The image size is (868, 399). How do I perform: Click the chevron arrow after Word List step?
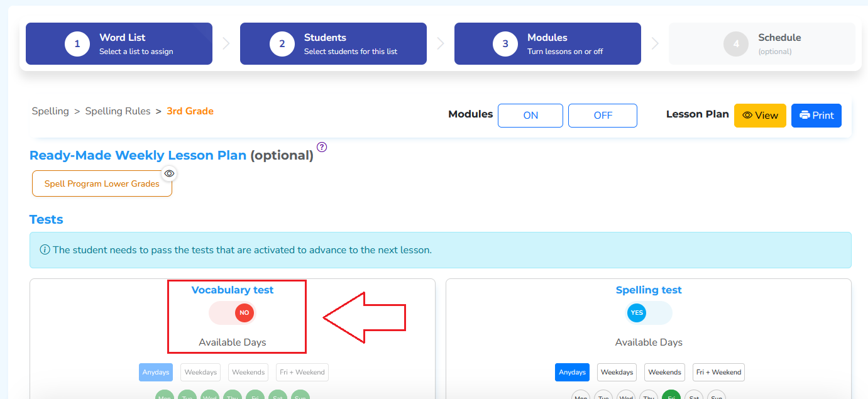(x=226, y=44)
